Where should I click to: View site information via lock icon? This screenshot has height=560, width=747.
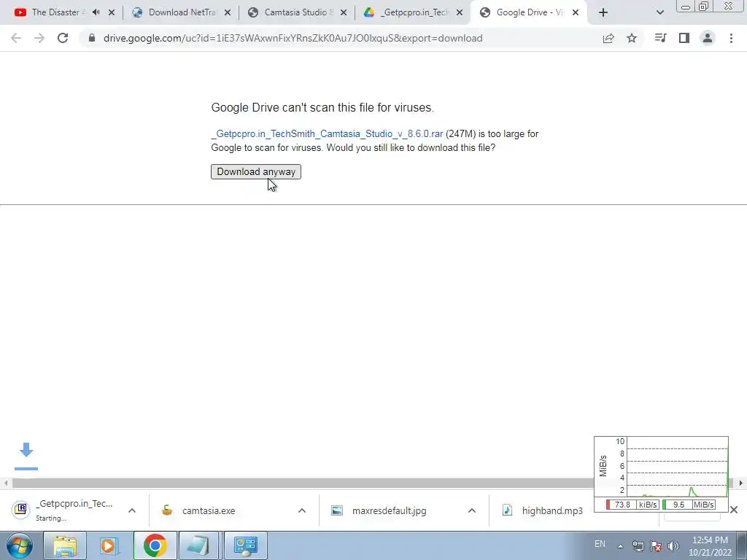click(92, 38)
